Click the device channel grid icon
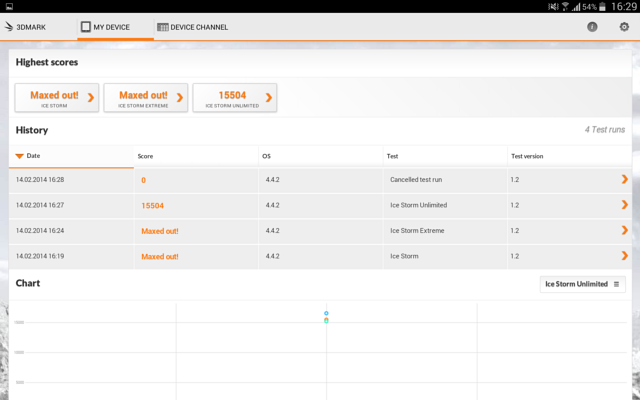Screen dimensions: 640x400 pyautogui.click(x=162, y=27)
